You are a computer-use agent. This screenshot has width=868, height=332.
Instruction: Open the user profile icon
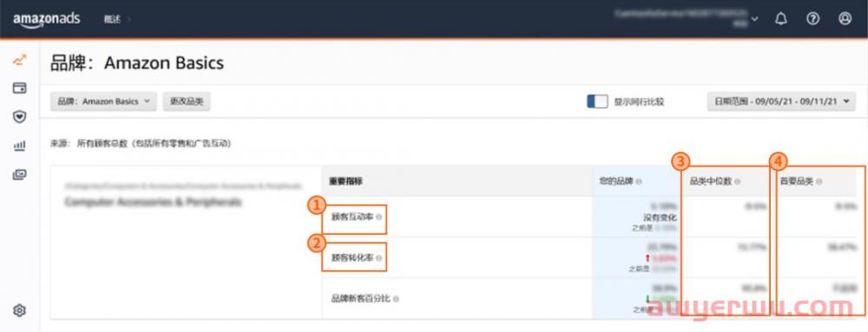(845, 19)
